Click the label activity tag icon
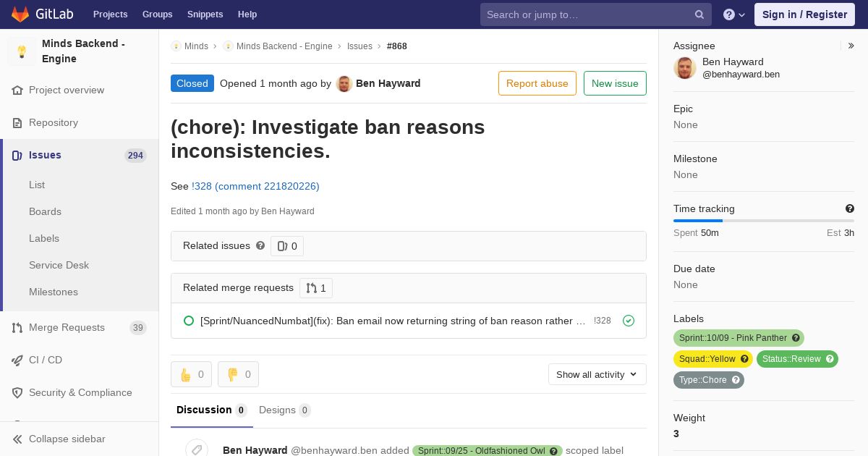868x456 pixels. 197,450
